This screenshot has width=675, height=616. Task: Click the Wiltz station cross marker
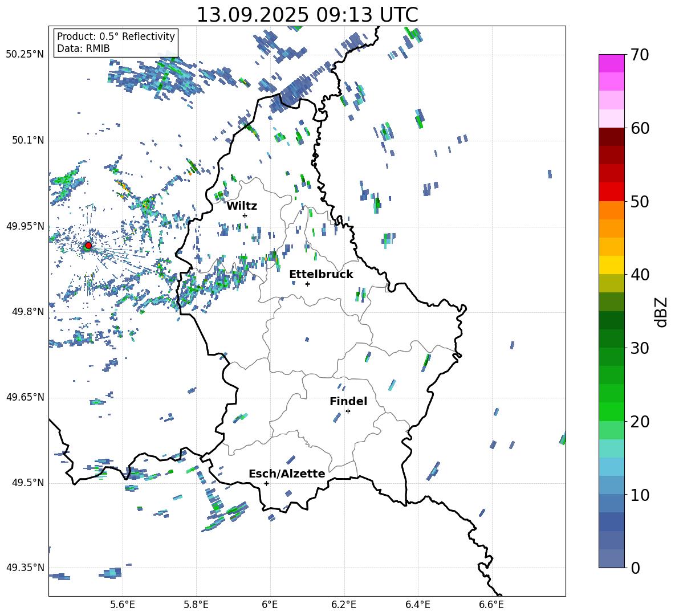click(245, 215)
